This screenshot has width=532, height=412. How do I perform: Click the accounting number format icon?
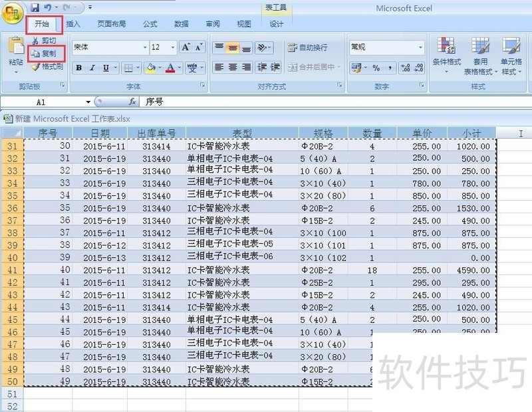coord(356,68)
